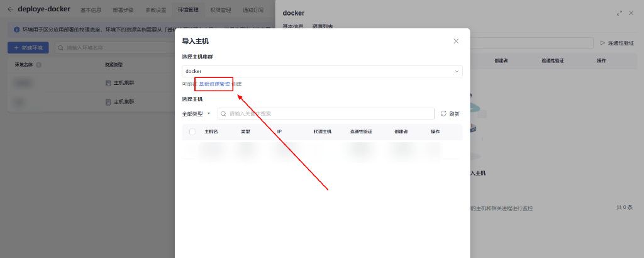This screenshot has width=644, height=258.
Task: Click the 代理主机 column header
Action: [x=323, y=132]
